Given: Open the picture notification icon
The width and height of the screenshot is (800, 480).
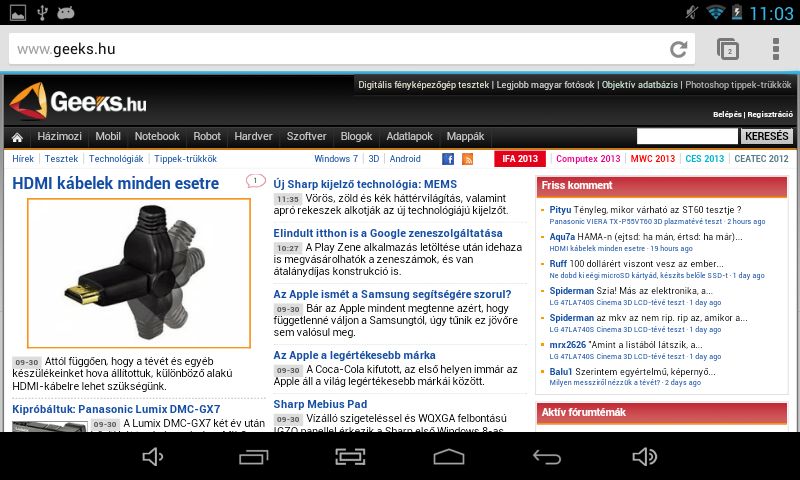Looking at the screenshot, I should [18, 12].
